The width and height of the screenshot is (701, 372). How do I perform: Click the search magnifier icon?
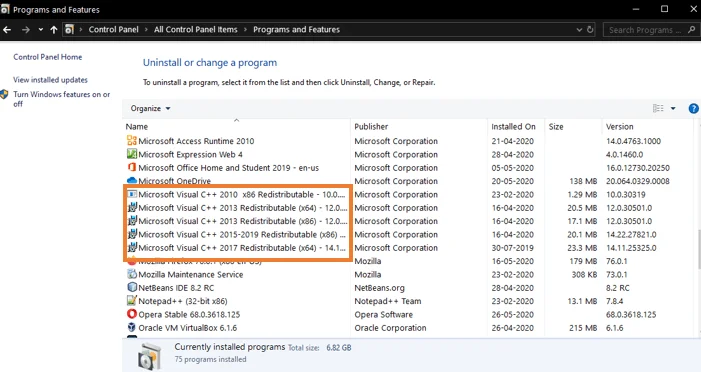click(692, 30)
